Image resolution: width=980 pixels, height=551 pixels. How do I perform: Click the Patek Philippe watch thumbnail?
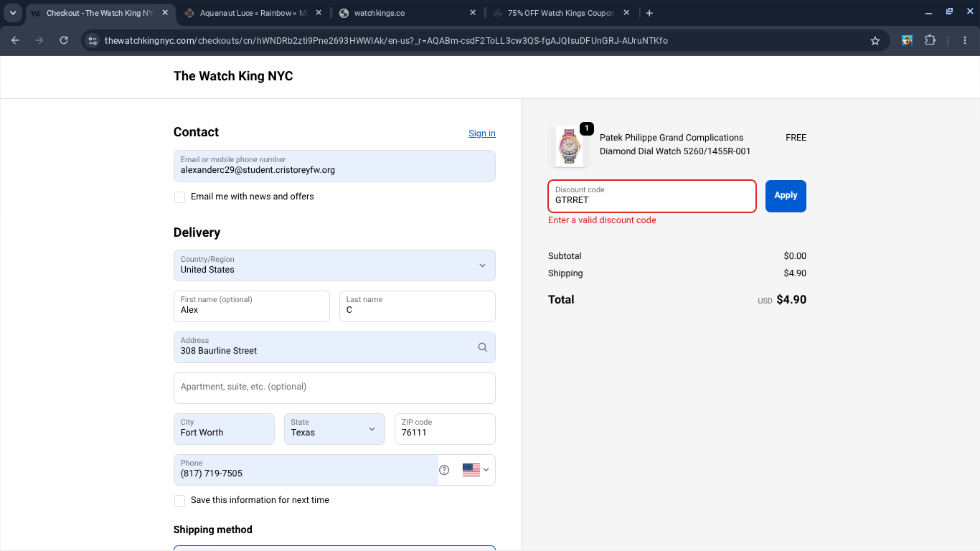coord(570,146)
